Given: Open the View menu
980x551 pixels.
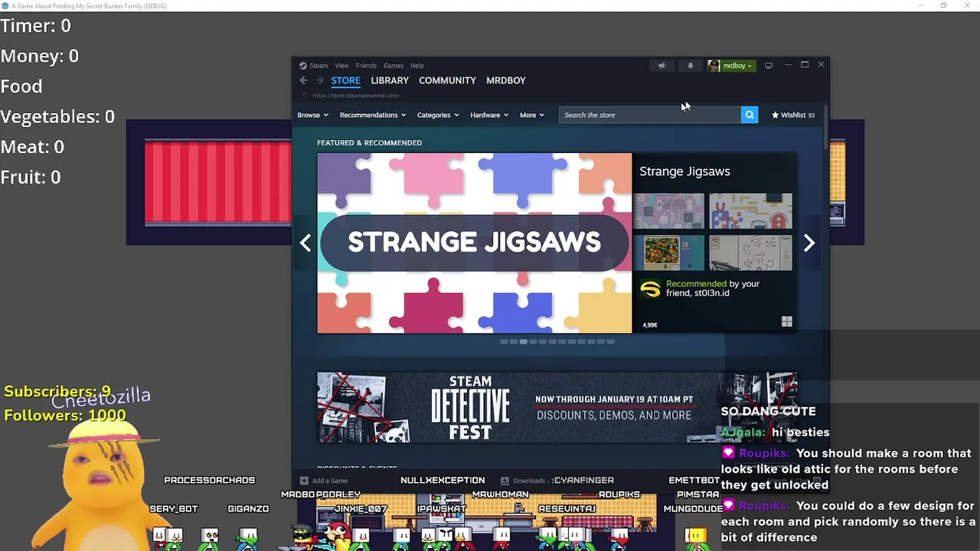Looking at the screenshot, I should point(341,66).
